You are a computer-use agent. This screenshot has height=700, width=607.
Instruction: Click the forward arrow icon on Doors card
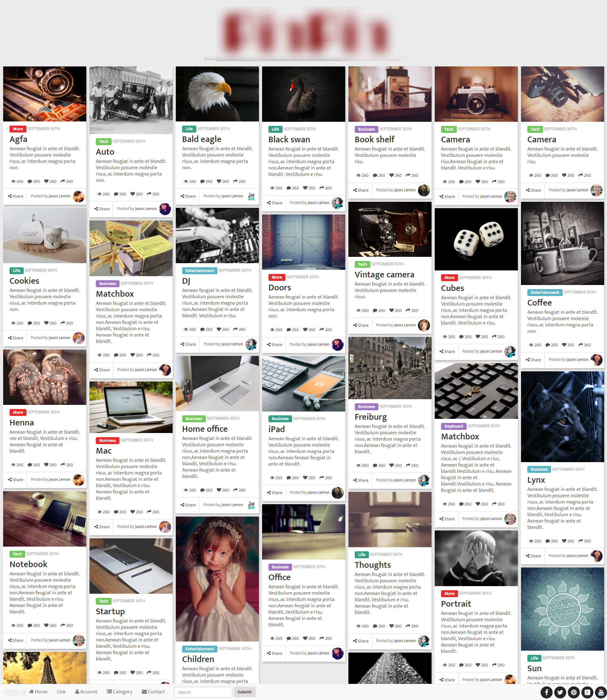pos(322,329)
